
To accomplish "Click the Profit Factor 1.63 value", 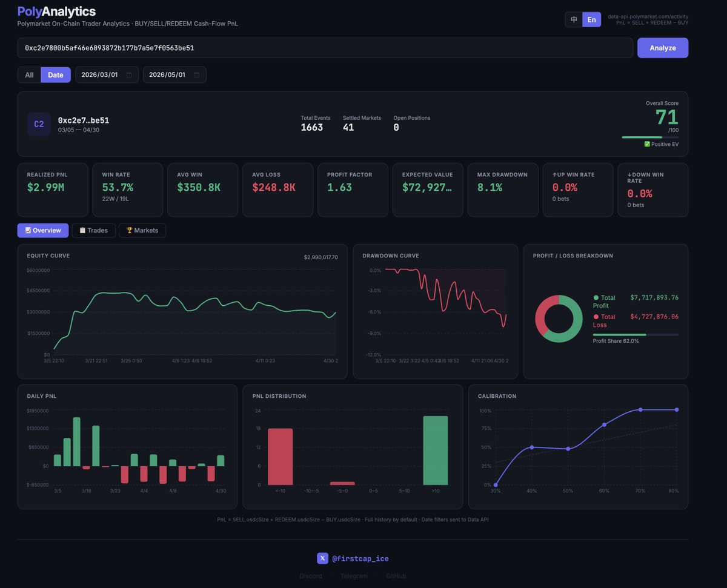I will [x=339, y=188].
